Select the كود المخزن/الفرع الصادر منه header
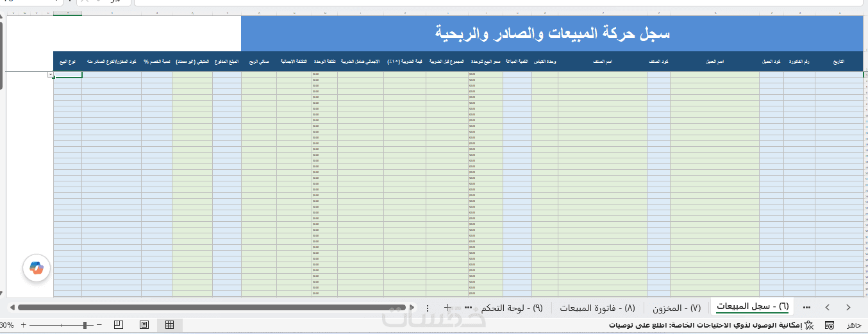The width and height of the screenshot is (868, 334). (112, 62)
